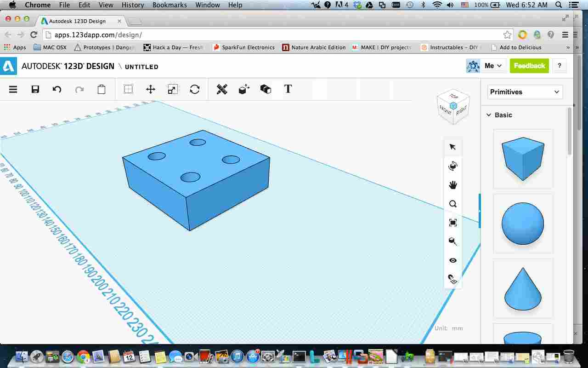Click the grid snapping icon
588x368 pixels.
[x=453, y=279]
